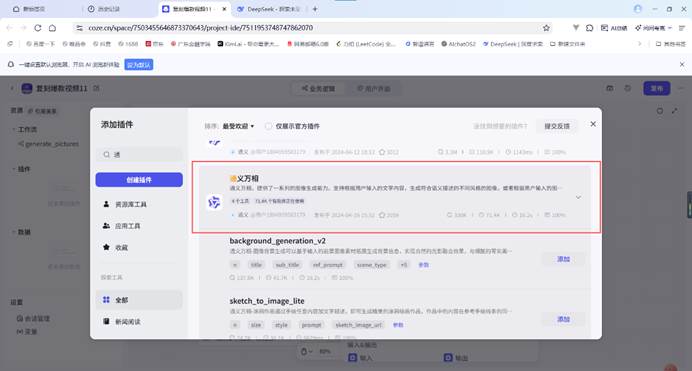The image size is (692, 371).
Task: Switch to the 用户界面 tab in Coze header
Action: [x=373, y=89]
